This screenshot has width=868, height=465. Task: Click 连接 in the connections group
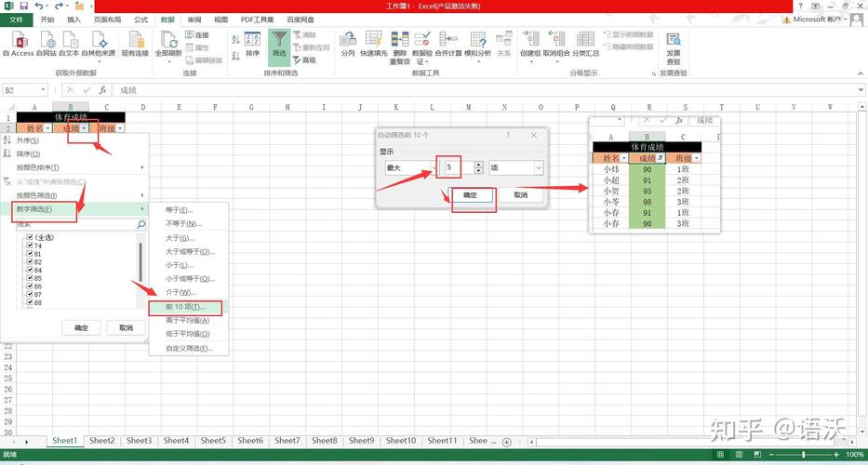coord(197,35)
